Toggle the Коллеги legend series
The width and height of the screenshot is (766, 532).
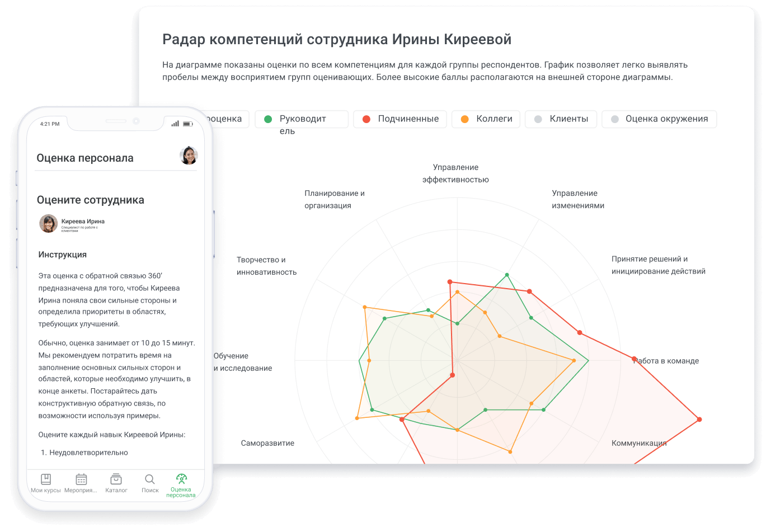click(486, 119)
